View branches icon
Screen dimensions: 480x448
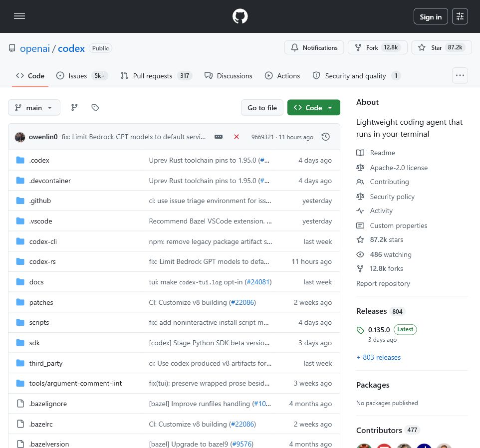pyautogui.click(x=74, y=108)
